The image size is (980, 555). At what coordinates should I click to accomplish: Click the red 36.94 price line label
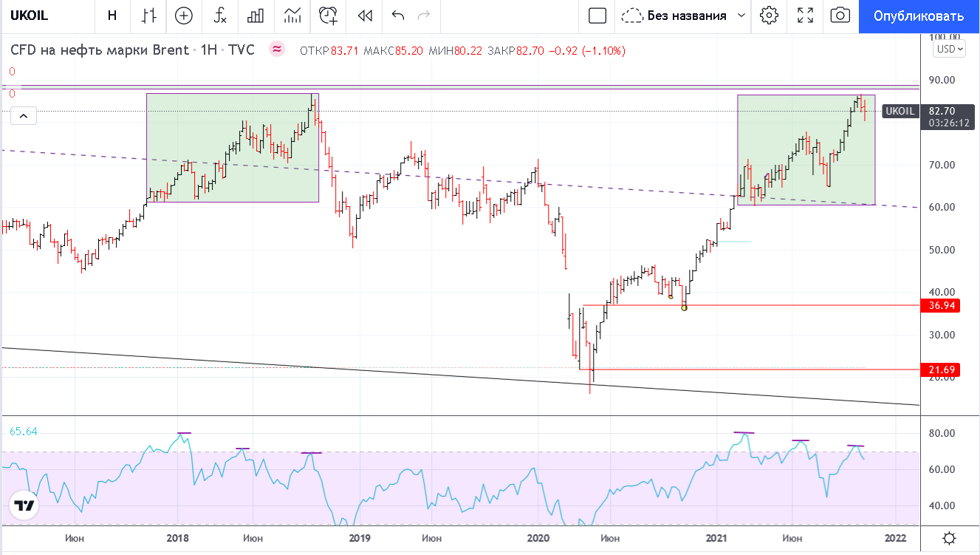[x=939, y=305]
